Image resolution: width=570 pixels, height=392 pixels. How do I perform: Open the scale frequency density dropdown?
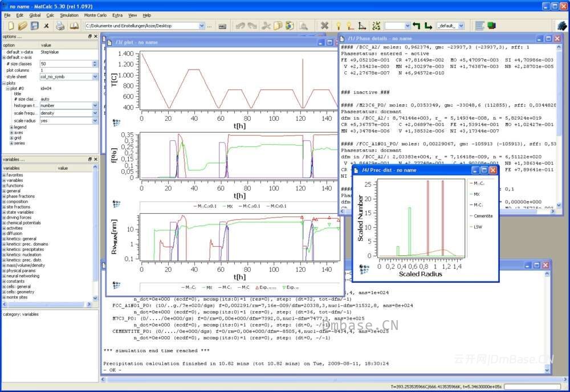pos(95,113)
